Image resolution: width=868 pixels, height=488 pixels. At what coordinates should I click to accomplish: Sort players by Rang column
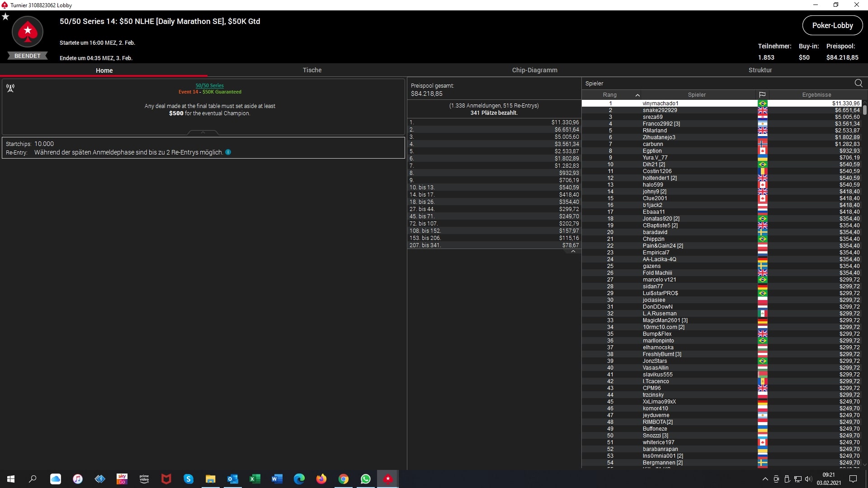[x=609, y=95]
